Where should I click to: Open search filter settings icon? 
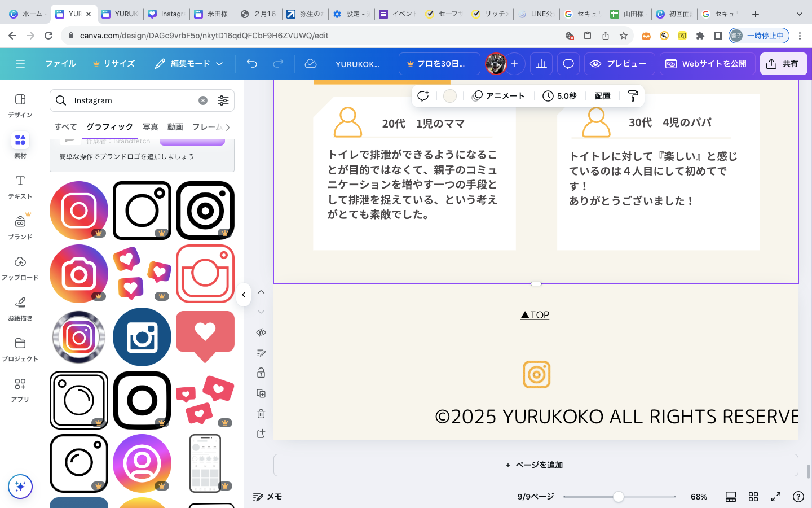(223, 100)
